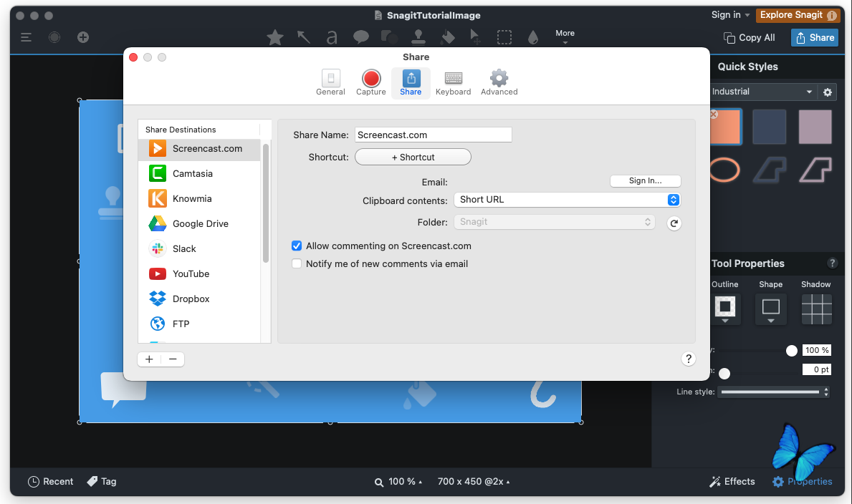Toggle the Properties panel
The height and width of the screenshot is (504, 852).
[x=802, y=482]
